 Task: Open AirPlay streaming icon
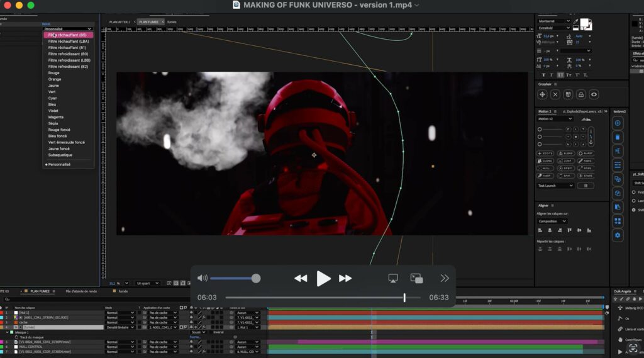click(x=393, y=278)
